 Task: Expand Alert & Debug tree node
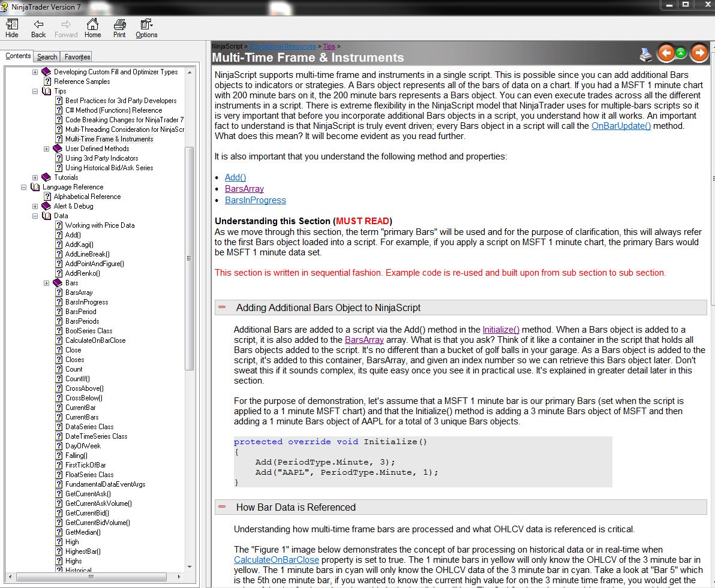pos(35,206)
